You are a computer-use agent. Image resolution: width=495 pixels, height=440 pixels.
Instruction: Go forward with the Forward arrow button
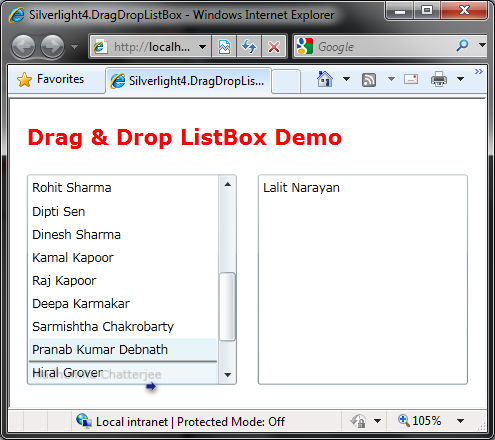tap(52, 47)
